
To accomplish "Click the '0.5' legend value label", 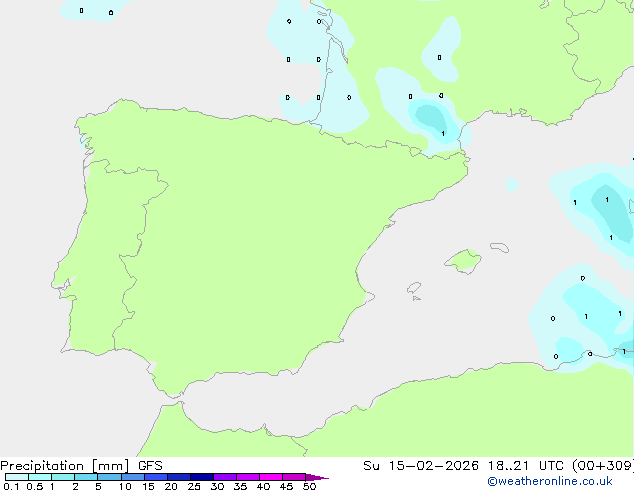I will pos(35,486).
